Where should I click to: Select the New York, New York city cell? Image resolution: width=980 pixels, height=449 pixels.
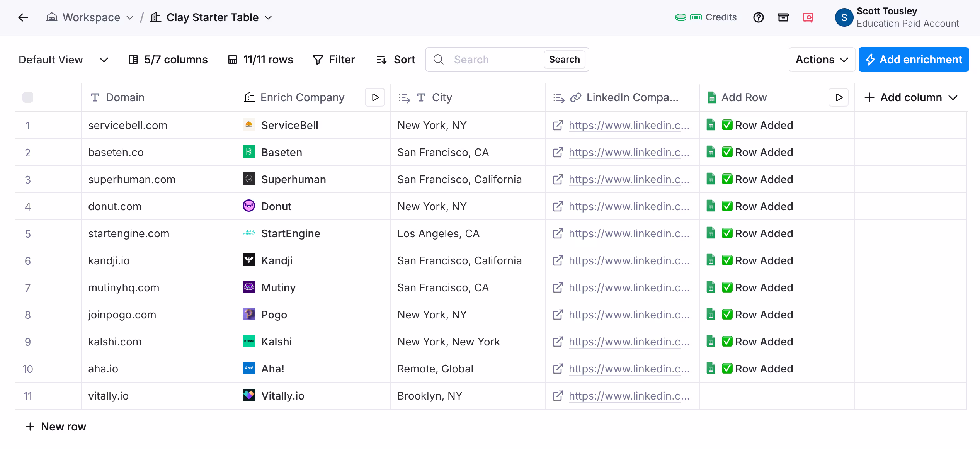click(468, 342)
